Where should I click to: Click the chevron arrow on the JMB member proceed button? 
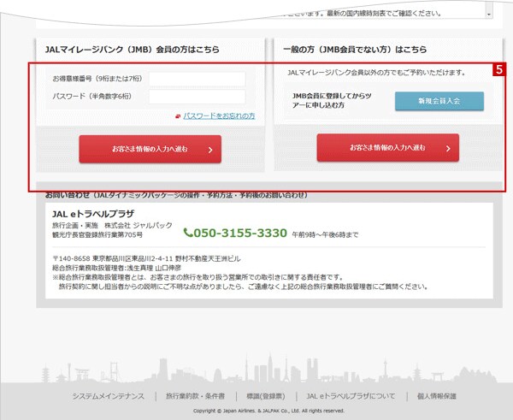[x=209, y=149]
